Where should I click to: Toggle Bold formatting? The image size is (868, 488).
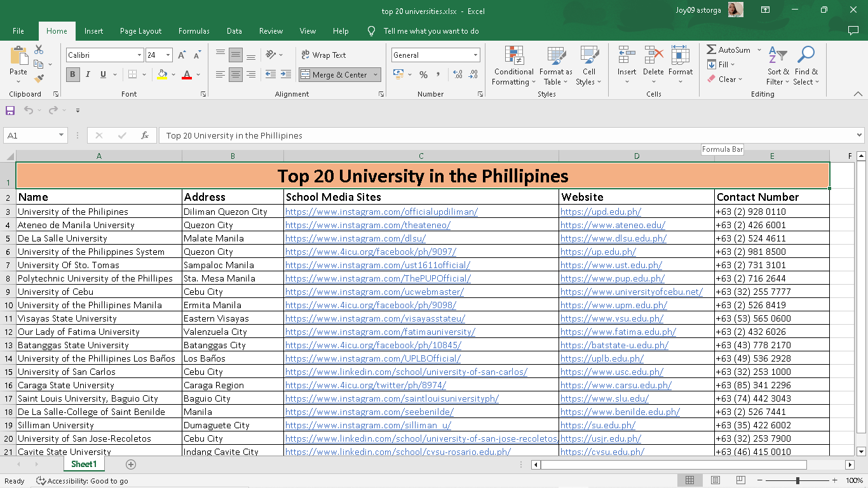[x=72, y=74]
